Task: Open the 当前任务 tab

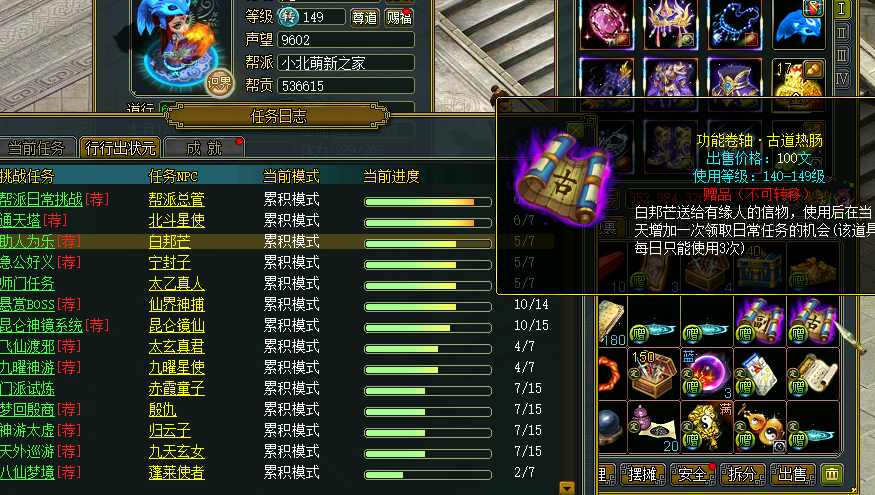Action: tap(37, 148)
